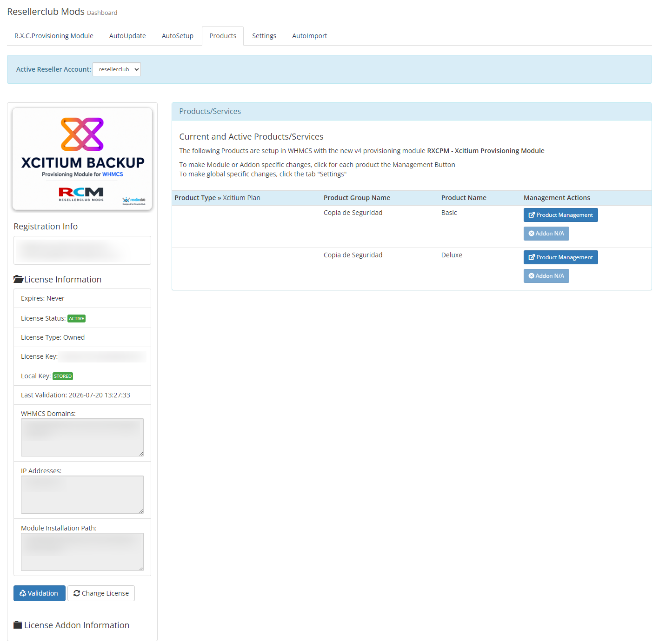Viewport: 659px width, 644px height.
Task: Click the Change License button
Action: [x=101, y=593]
